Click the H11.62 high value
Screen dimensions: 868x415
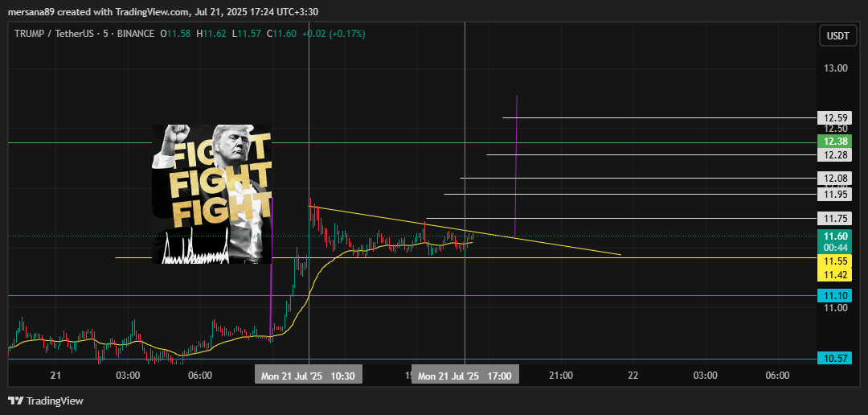pos(211,34)
